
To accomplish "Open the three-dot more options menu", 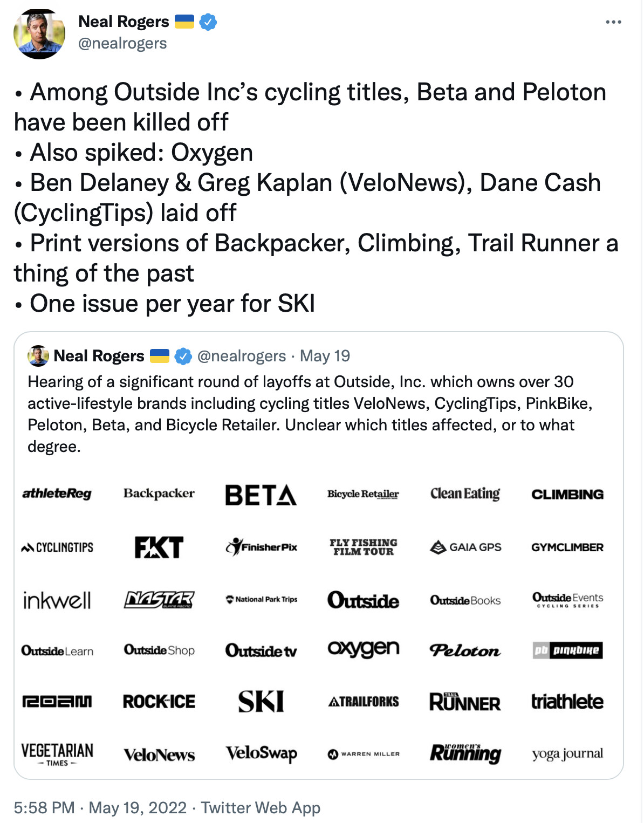I will pos(613,22).
